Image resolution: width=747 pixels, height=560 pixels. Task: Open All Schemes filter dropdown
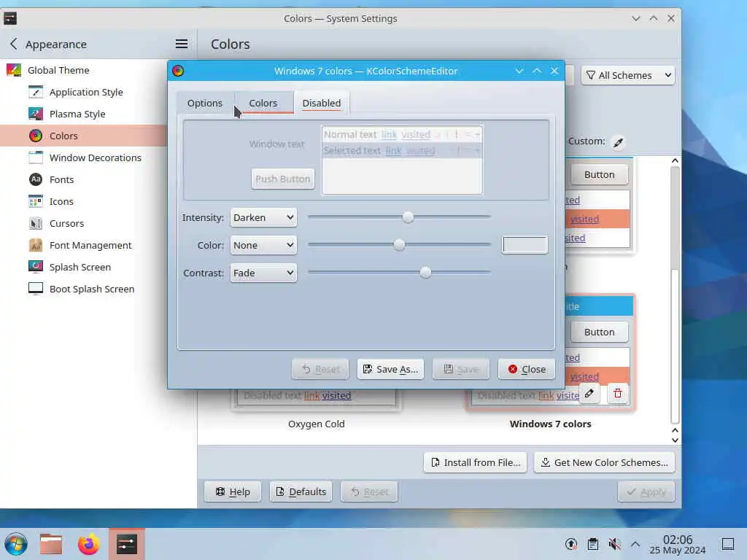tap(628, 75)
